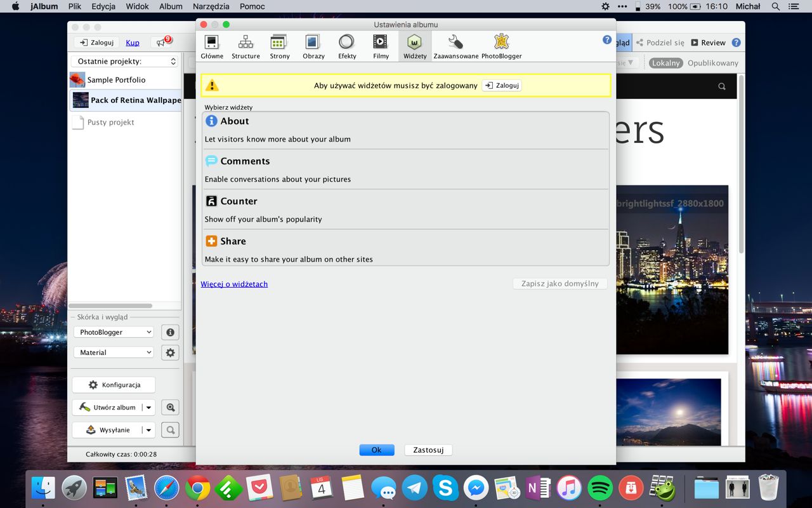812x508 pixels.
Task: Click the album preview magnifier button
Action: coord(170,408)
